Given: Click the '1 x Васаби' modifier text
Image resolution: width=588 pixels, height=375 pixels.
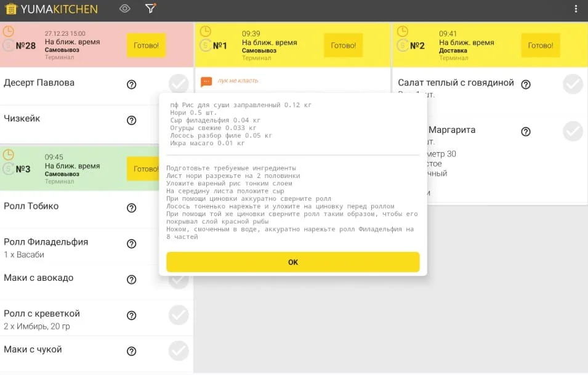Looking at the screenshot, I should (x=24, y=255).
